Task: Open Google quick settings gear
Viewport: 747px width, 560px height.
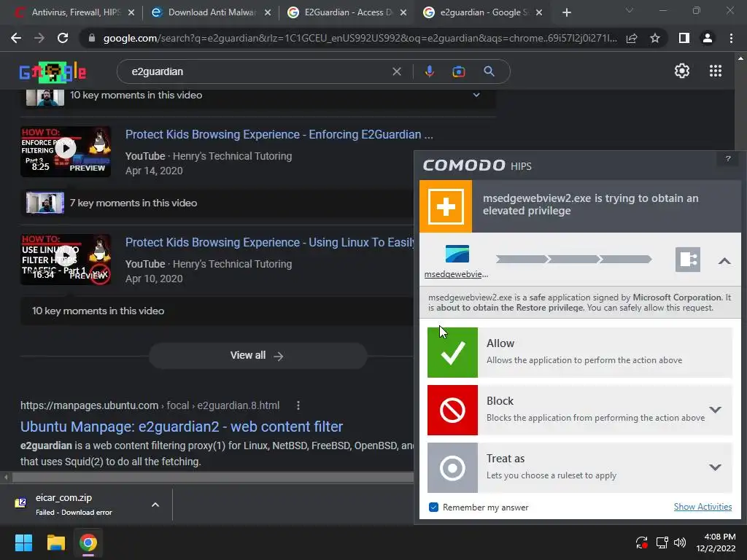Action: (682, 71)
